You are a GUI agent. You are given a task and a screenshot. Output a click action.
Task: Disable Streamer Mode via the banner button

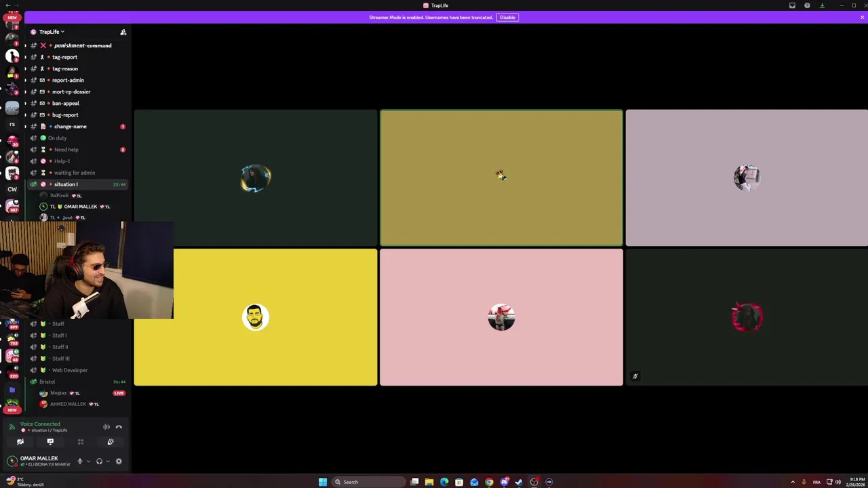[x=507, y=17]
